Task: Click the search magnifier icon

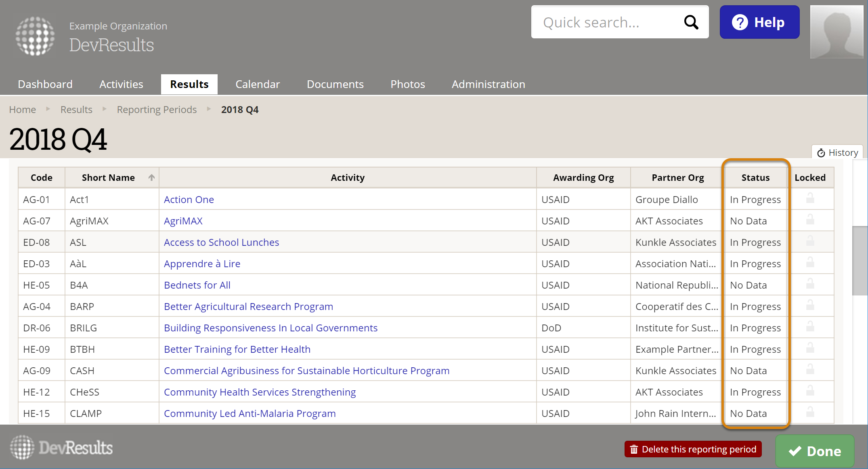Action: [x=691, y=22]
